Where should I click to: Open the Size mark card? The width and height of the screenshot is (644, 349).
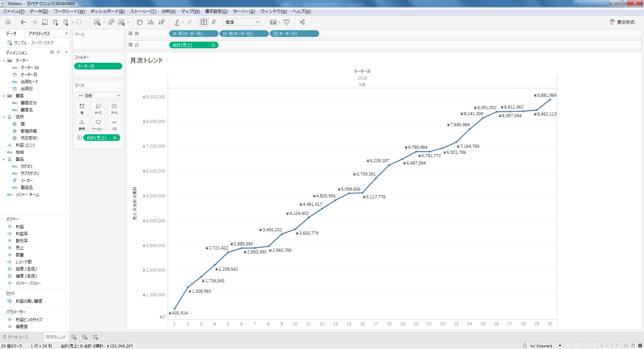(98, 108)
